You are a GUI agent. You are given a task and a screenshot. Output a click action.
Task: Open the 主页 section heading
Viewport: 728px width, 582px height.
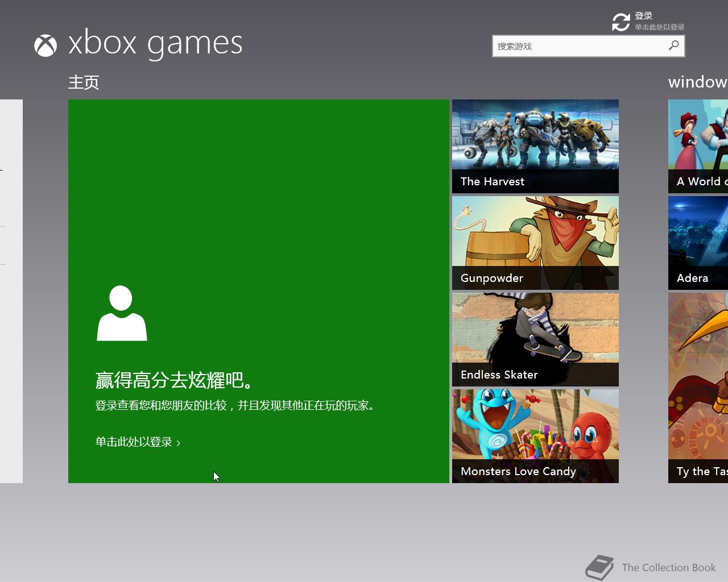click(x=84, y=82)
